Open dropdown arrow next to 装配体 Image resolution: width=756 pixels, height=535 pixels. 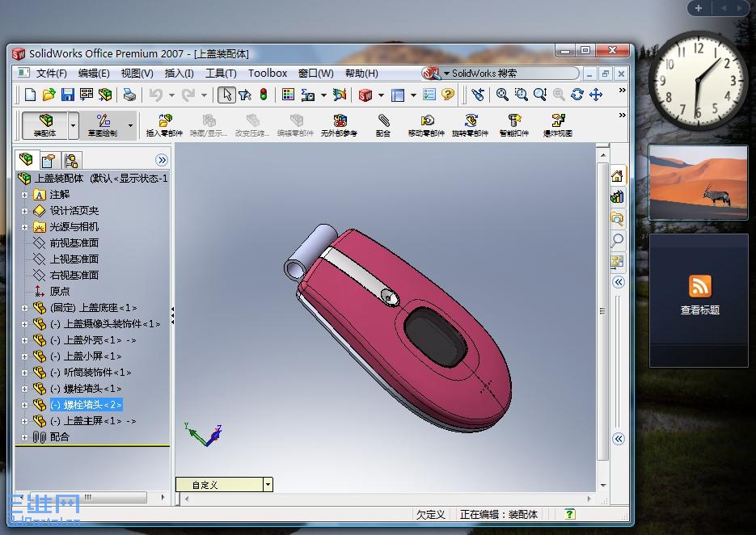click(73, 125)
